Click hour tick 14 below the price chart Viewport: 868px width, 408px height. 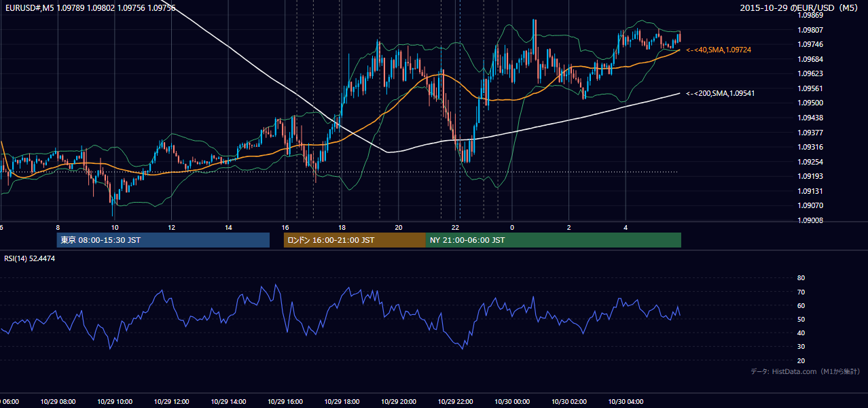228,228
